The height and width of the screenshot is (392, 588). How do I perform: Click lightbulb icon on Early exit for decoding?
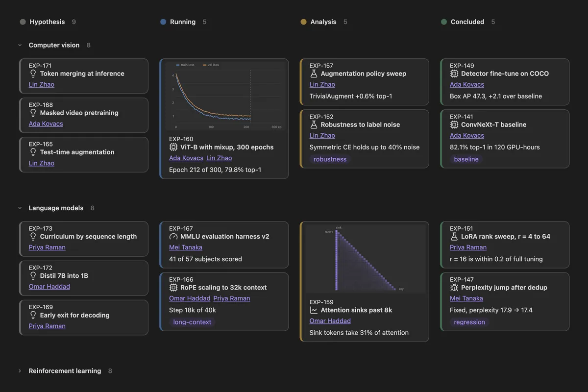pyautogui.click(x=33, y=315)
